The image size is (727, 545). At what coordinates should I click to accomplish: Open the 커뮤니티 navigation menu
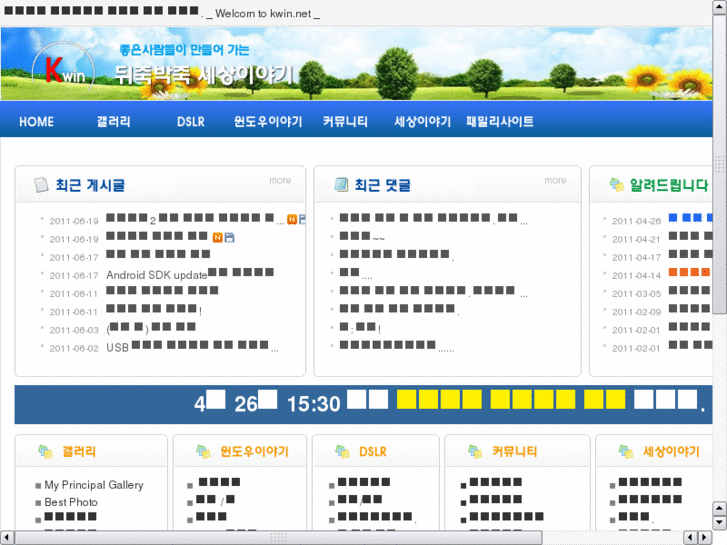pyautogui.click(x=345, y=122)
